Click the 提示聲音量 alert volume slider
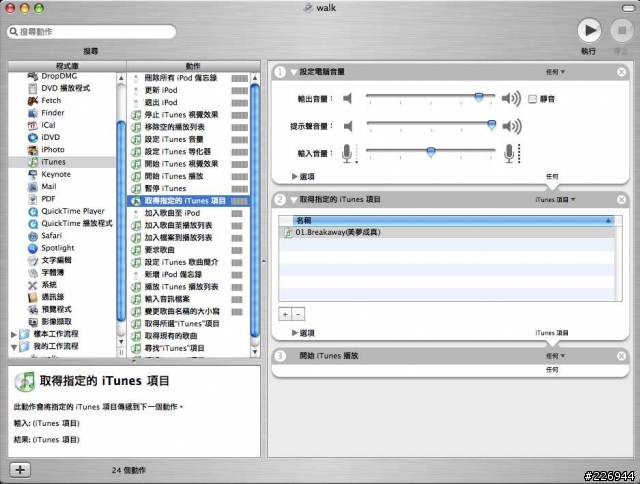640x484 pixels. point(431,124)
